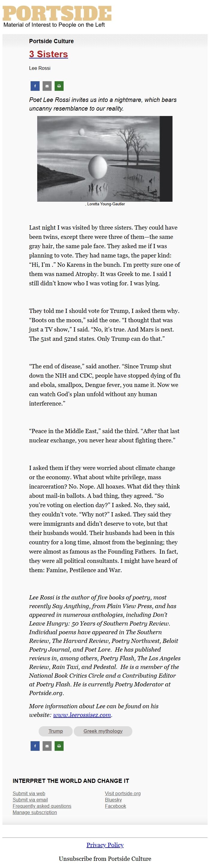Click the bottom green print icon
The height and width of the screenshot is (868, 210).
tap(59, 746)
